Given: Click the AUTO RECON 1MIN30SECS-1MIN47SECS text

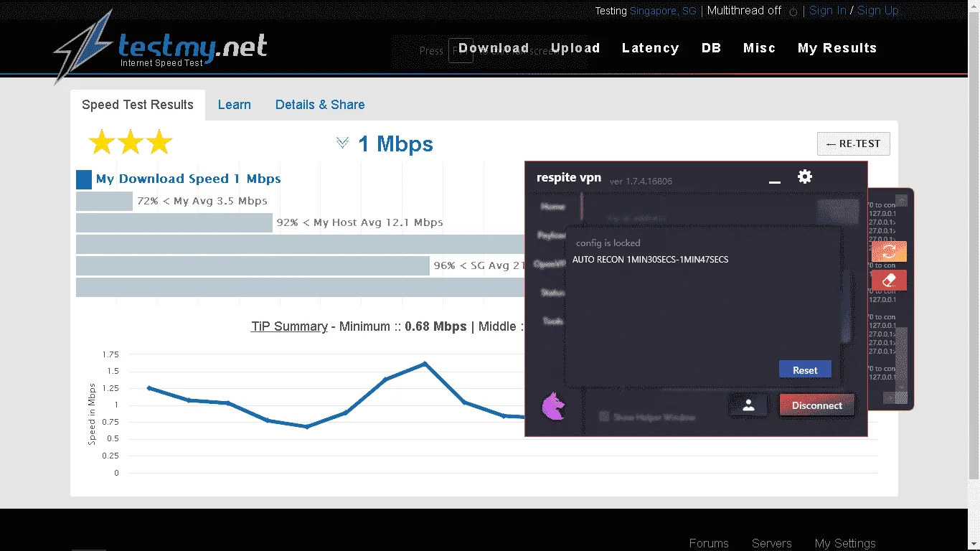Looking at the screenshot, I should [651, 260].
